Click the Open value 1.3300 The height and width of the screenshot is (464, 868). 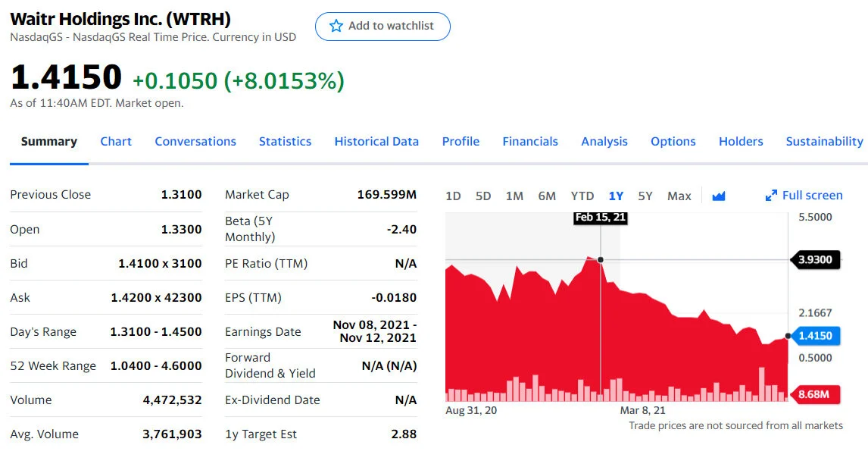click(182, 229)
